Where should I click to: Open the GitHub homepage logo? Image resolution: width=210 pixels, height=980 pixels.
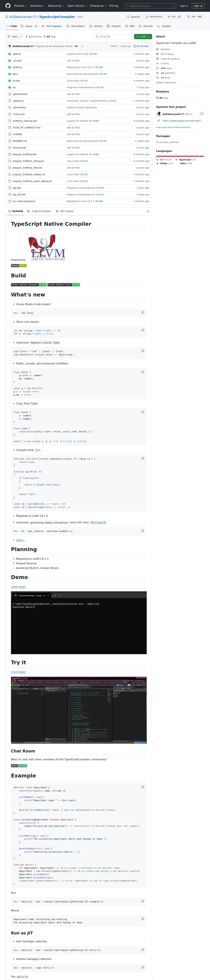8,6
